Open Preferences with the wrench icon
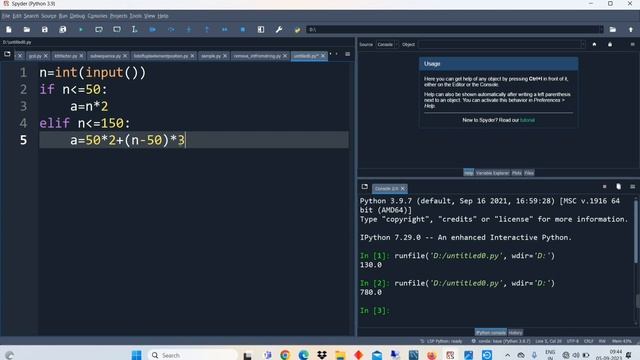640x360 pixels. [x=279, y=29]
